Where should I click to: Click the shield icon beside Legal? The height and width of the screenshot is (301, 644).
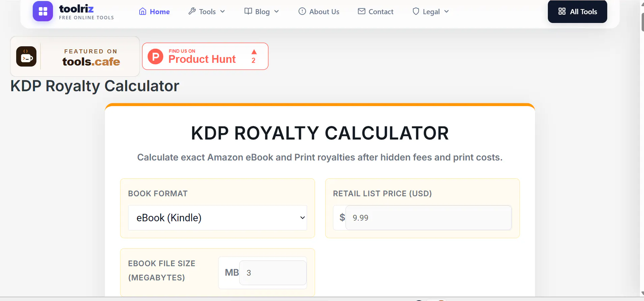(x=416, y=11)
